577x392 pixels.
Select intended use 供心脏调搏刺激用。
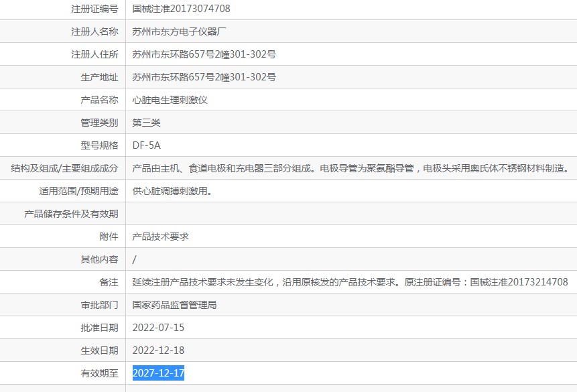click(172, 191)
